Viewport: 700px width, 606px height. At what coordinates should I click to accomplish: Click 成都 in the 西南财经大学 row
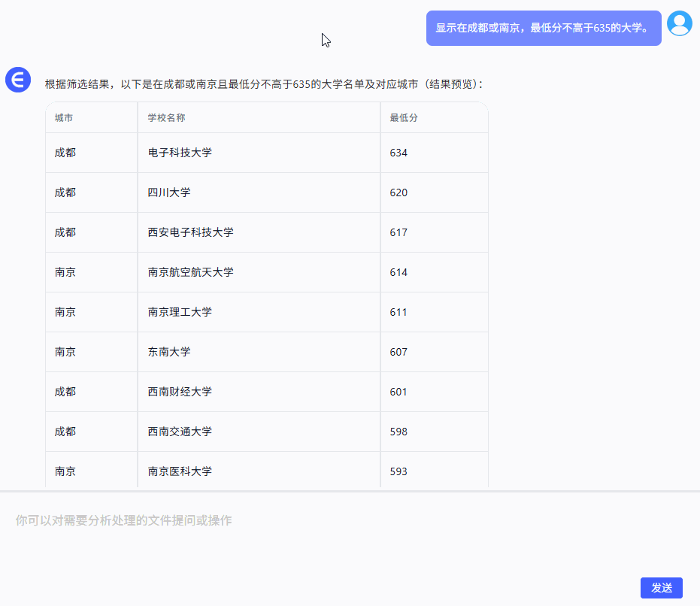point(65,392)
